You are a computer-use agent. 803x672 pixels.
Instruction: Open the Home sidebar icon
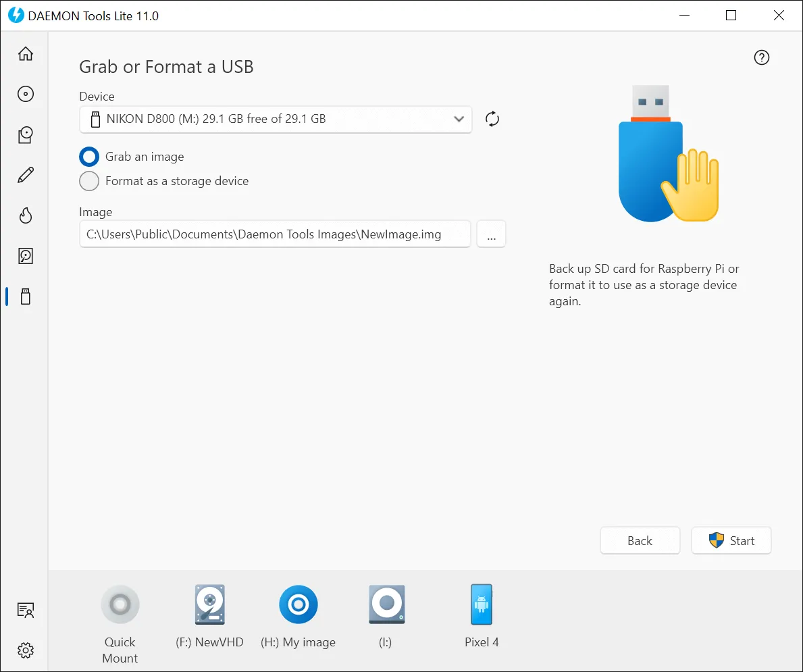[26, 54]
